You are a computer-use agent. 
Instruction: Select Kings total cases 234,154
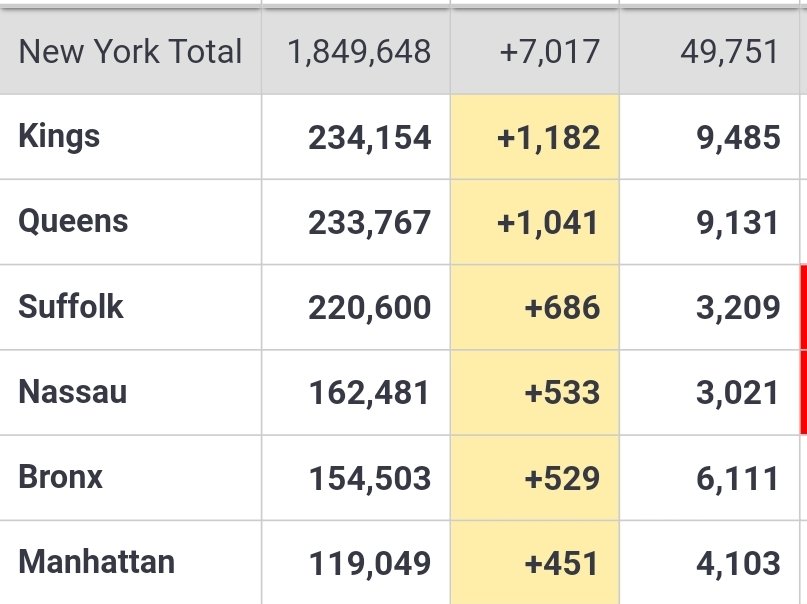click(370, 137)
